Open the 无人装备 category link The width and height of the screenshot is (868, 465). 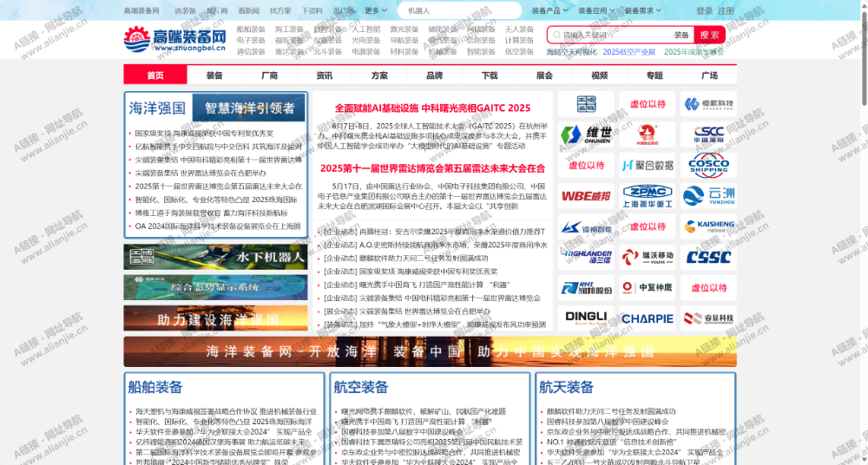[x=519, y=29]
